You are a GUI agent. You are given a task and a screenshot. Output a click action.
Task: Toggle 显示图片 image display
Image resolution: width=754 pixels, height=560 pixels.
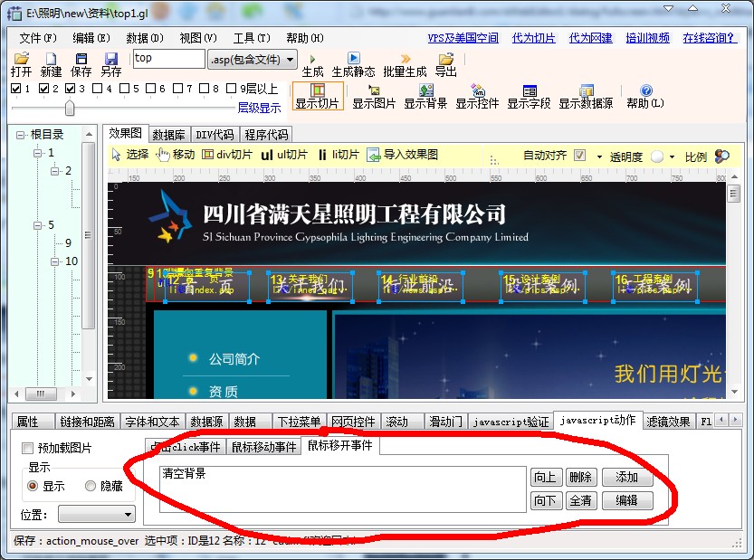tap(374, 96)
